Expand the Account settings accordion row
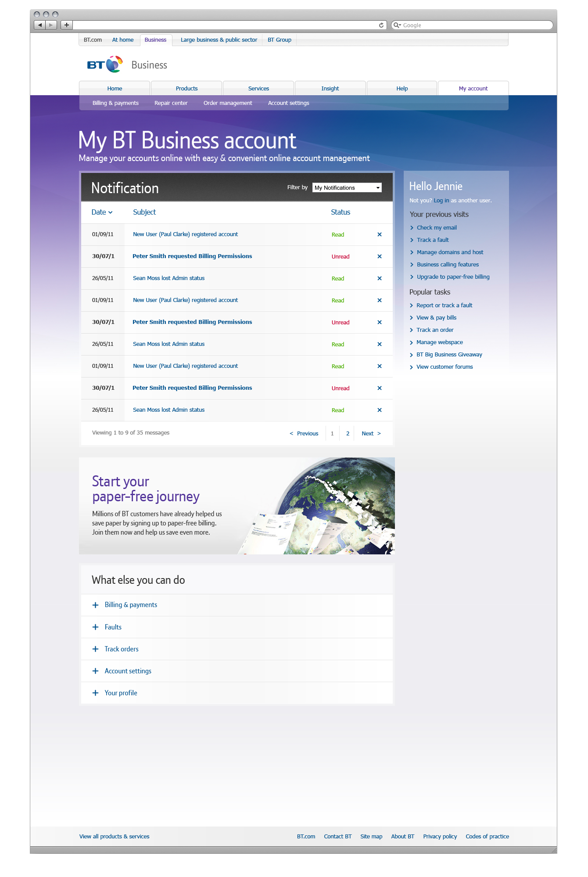 (237, 671)
